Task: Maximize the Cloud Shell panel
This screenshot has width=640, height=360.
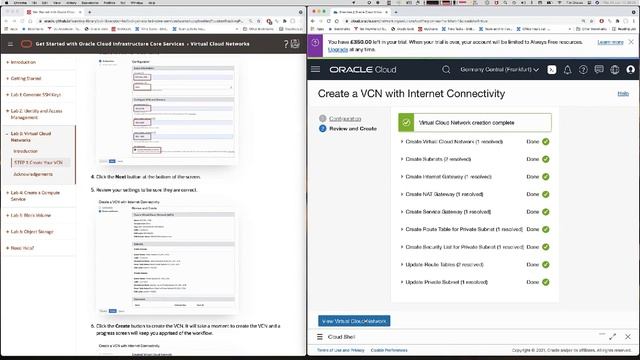Action: [x=612, y=337]
